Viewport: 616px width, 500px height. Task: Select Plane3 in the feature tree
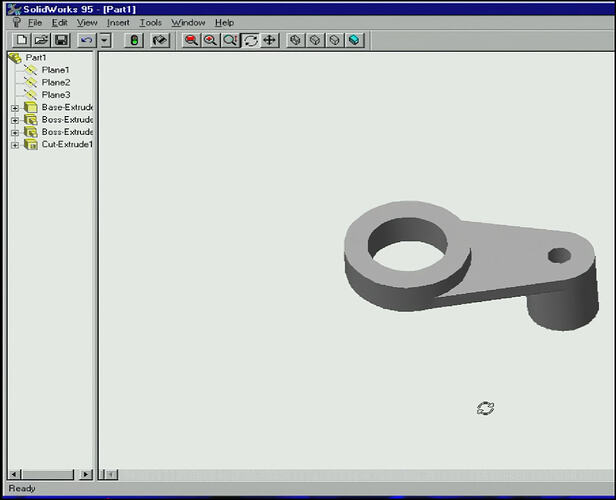(56, 95)
